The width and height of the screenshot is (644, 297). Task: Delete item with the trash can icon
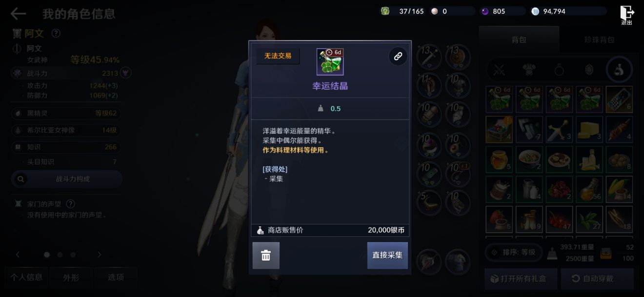click(x=266, y=255)
